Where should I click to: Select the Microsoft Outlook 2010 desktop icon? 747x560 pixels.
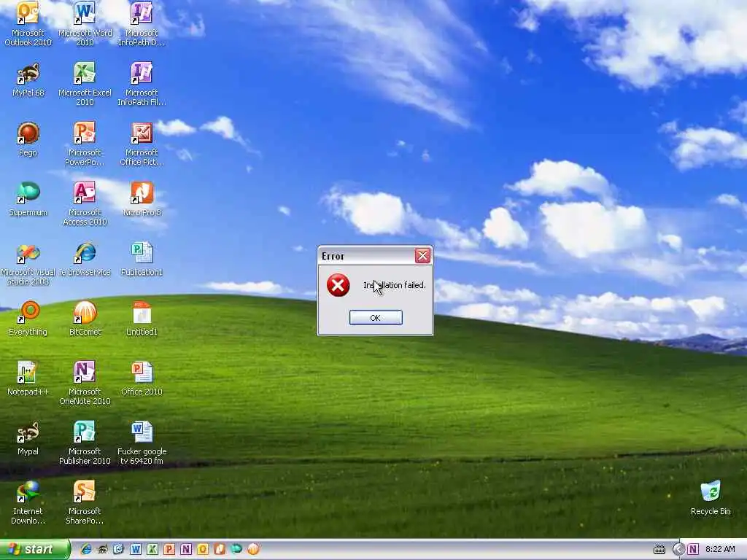28,24
